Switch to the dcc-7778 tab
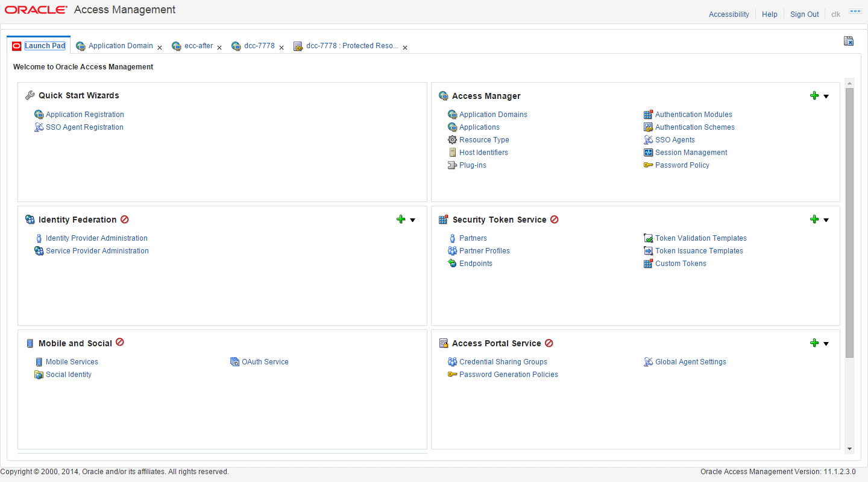 (x=259, y=46)
